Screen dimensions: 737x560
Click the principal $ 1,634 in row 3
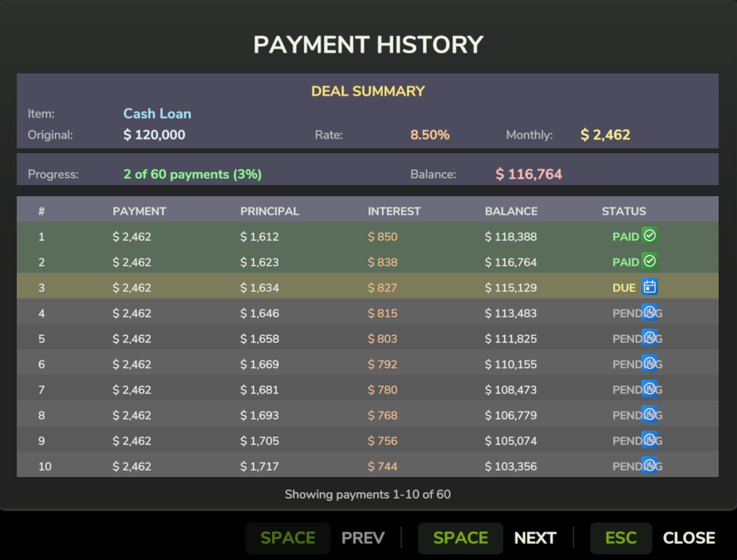(259, 288)
